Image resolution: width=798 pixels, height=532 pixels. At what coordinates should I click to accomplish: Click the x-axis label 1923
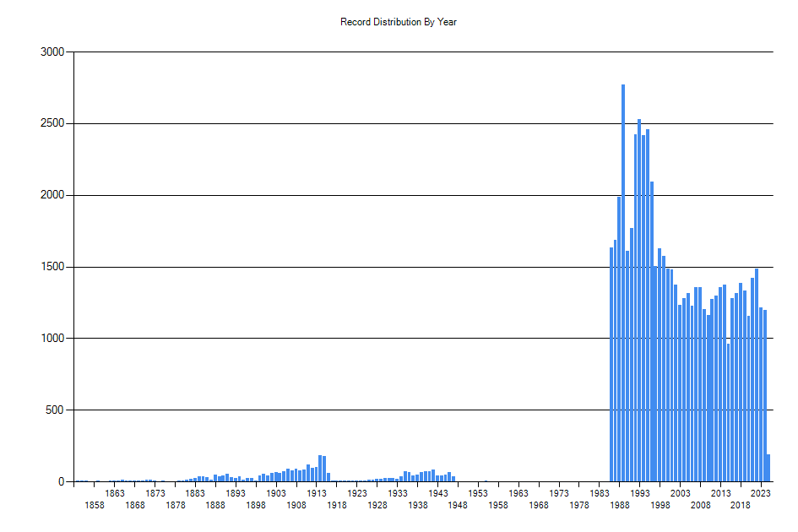click(356, 493)
